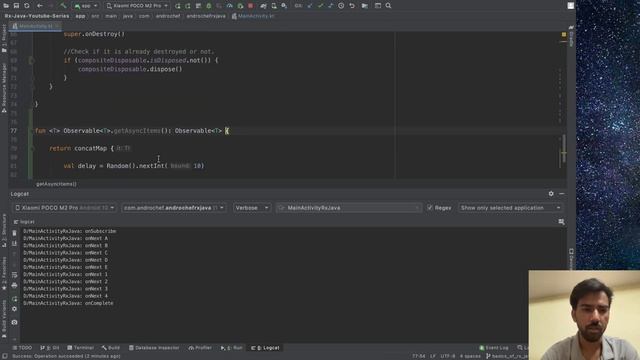Open the Terminal tool window tab

click(80, 348)
